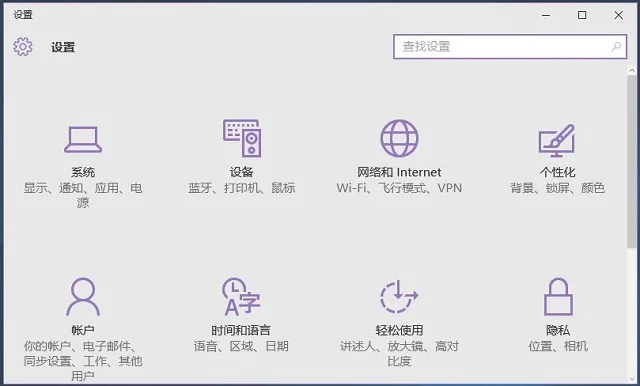Screen dimensions: 640x386
Task: Open the 网络和 Internet globe icon
Action: [x=399, y=138]
